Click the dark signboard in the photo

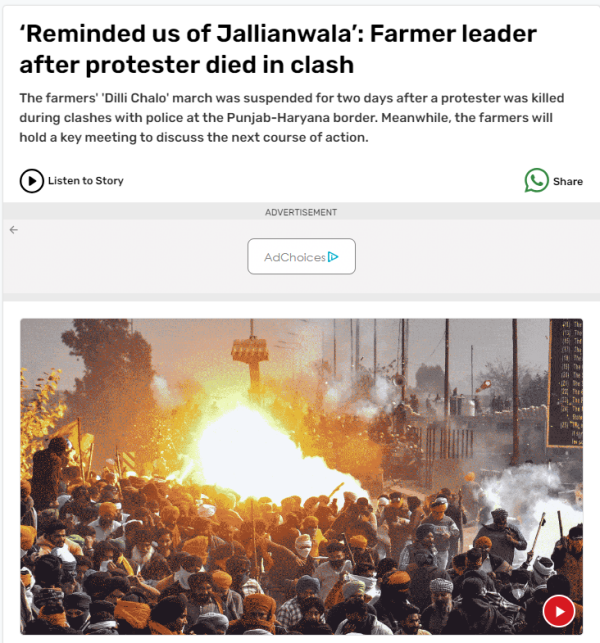point(566,383)
